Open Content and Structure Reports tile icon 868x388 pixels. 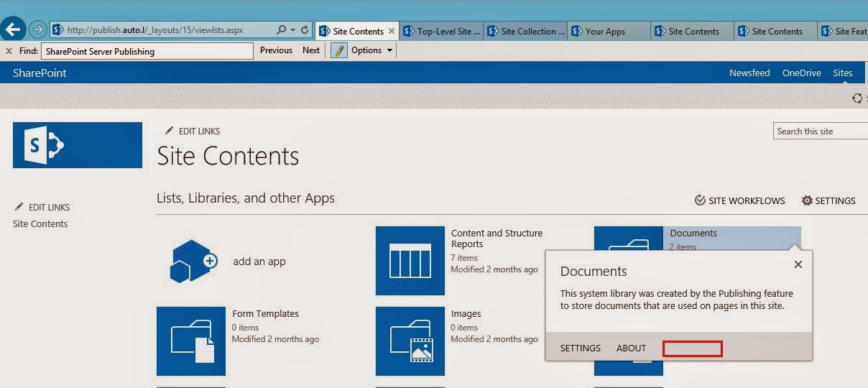(410, 261)
